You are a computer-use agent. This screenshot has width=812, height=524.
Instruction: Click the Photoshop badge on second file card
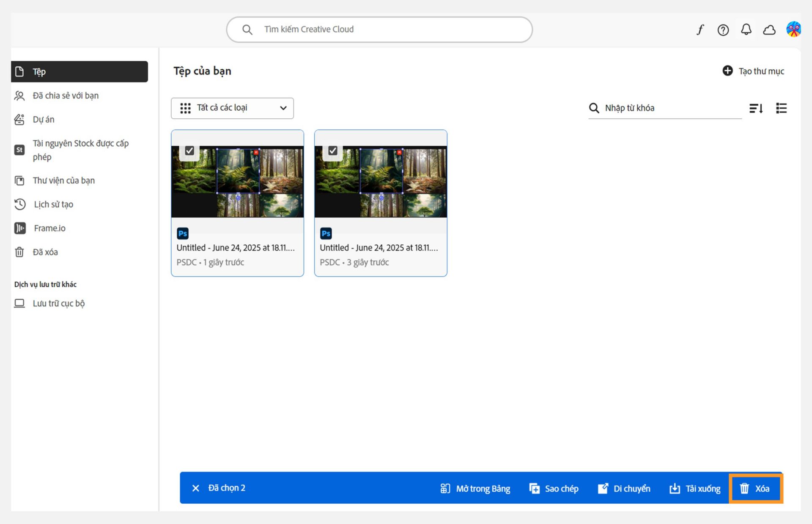[326, 233]
